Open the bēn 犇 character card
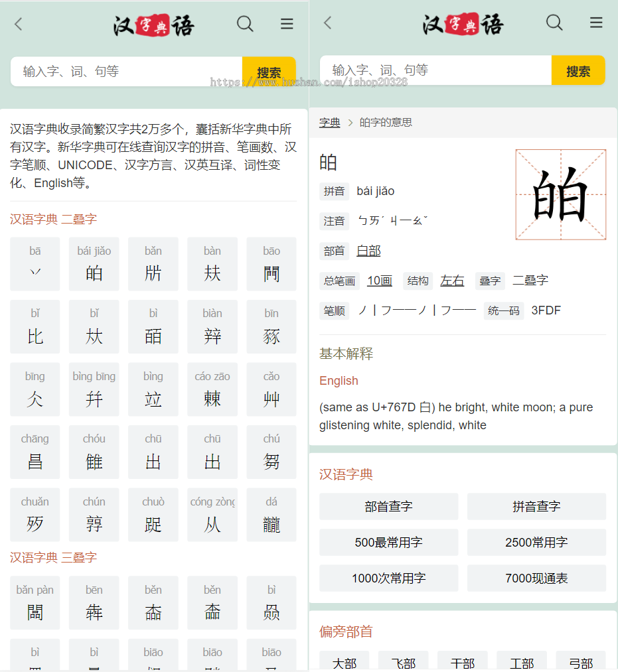The width and height of the screenshot is (618, 672). click(x=94, y=603)
